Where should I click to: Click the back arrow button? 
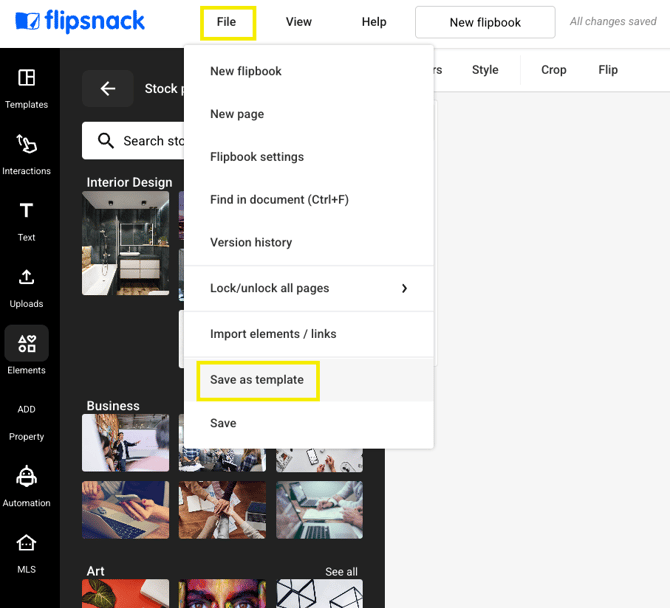point(108,89)
